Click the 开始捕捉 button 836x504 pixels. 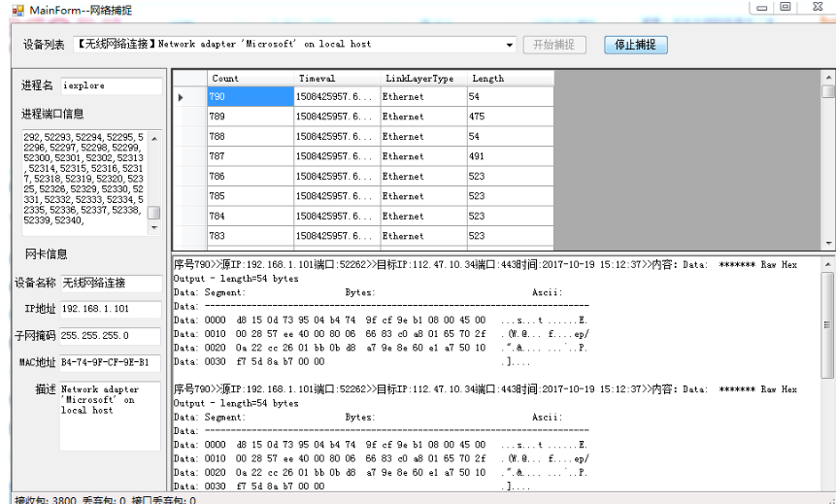[x=554, y=45]
